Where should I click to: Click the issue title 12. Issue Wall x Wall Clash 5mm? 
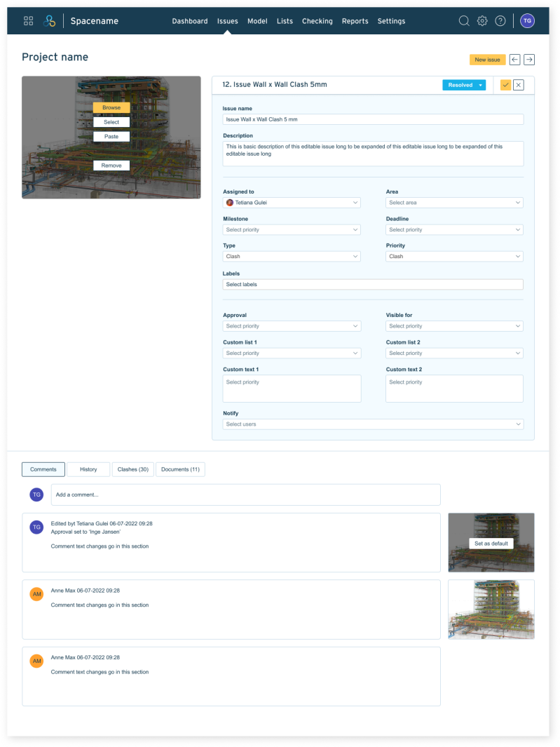tap(274, 84)
